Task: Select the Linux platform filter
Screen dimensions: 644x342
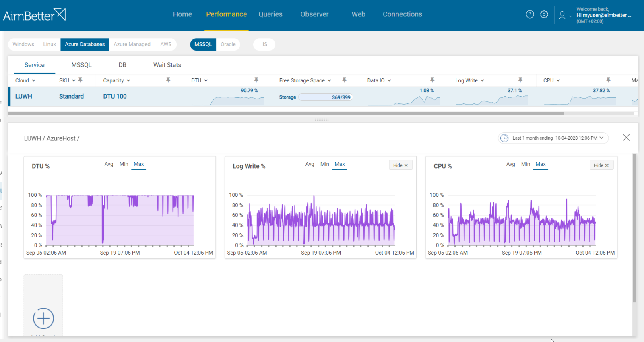Action: tap(50, 44)
